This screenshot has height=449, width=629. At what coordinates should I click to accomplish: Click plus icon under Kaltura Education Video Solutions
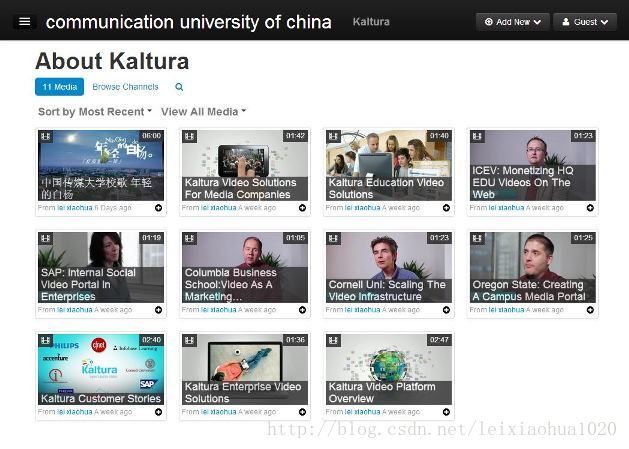point(446,208)
